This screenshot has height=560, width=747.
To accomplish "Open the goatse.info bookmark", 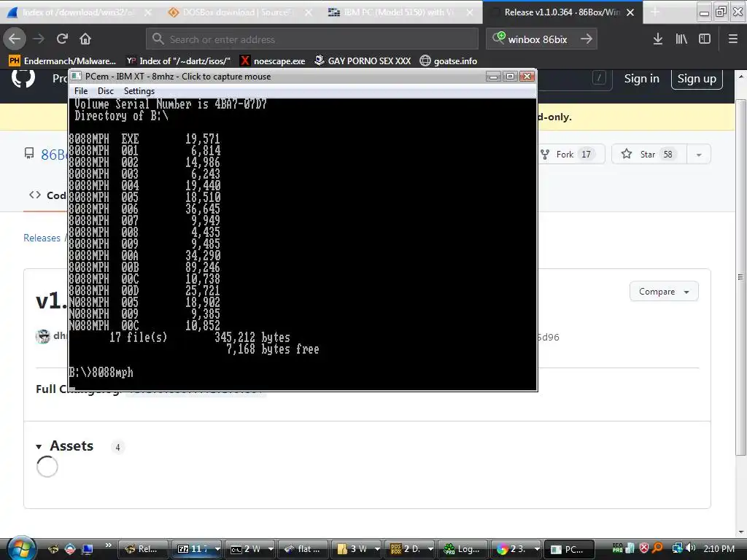I will pyautogui.click(x=449, y=61).
